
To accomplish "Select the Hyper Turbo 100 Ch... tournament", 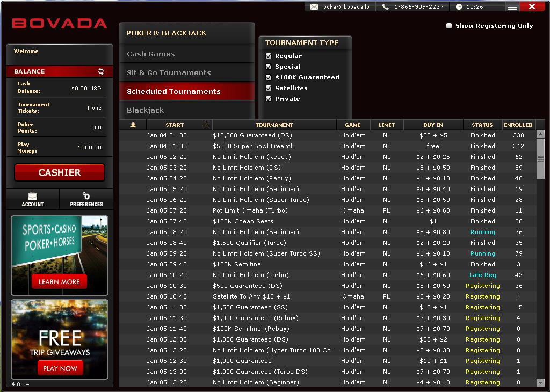I will (327, 350).
